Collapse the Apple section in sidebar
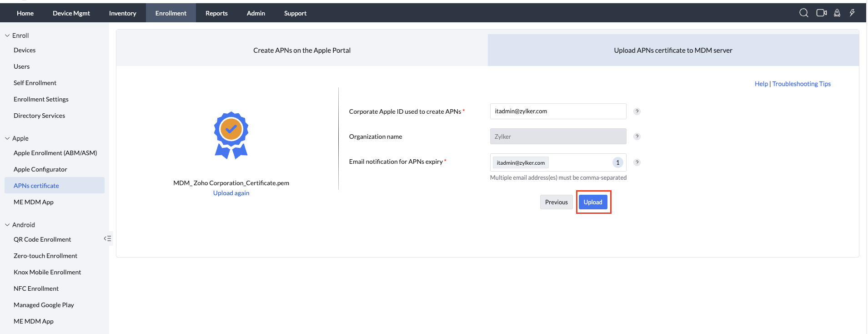Viewport: 868px width, 334px height. 7,138
